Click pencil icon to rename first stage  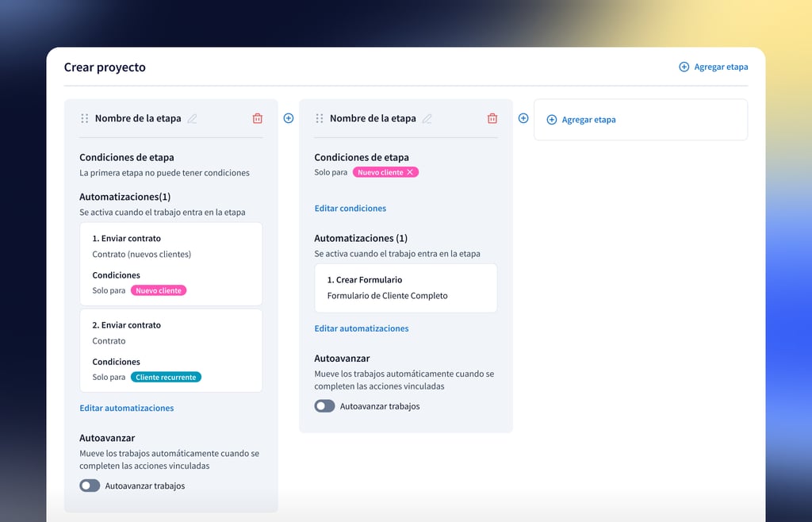(x=192, y=118)
